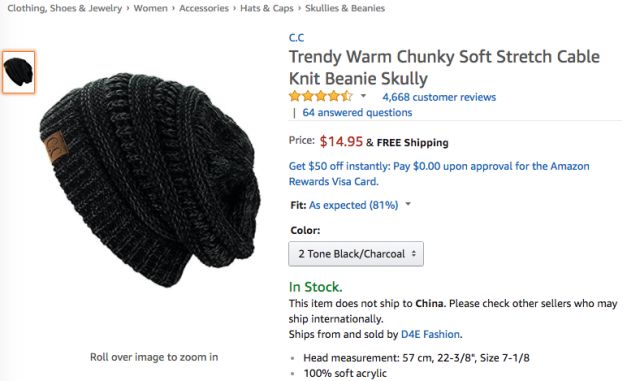
Task: Open the 64 answered questions link
Action: coord(357,112)
